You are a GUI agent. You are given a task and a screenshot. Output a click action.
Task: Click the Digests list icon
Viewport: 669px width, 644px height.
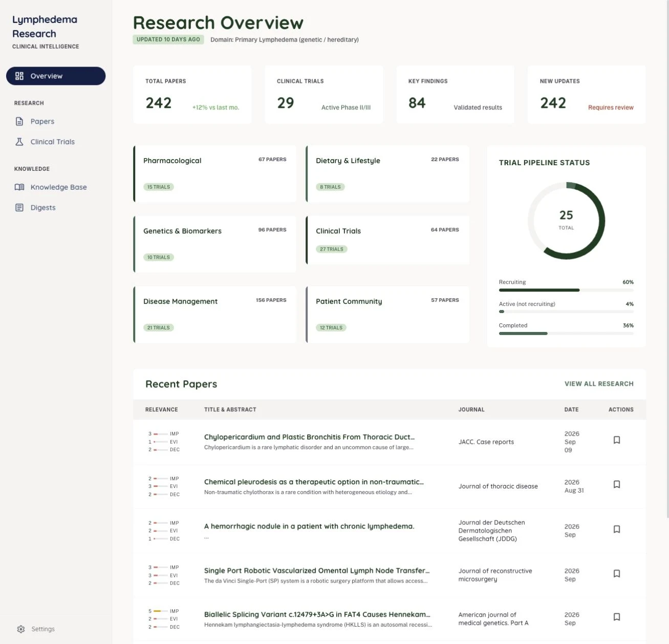coord(19,208)
